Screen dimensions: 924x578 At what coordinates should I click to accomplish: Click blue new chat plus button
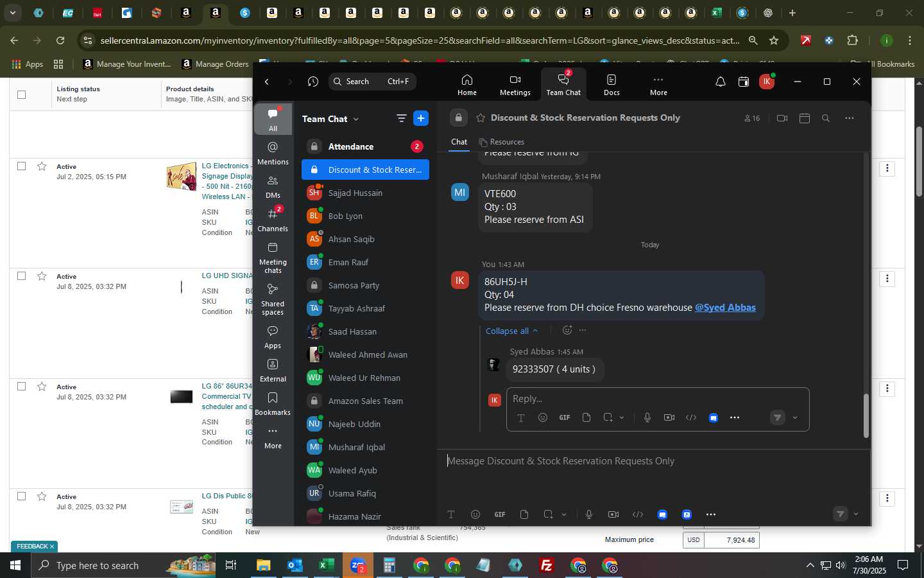pyautogui.click(x=421, y=118)
